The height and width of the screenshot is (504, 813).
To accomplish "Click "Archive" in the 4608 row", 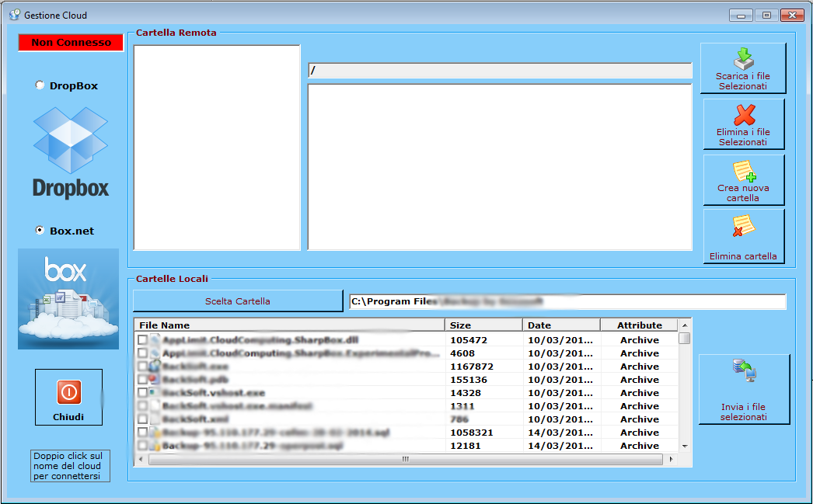I will (x=640, y=353).
